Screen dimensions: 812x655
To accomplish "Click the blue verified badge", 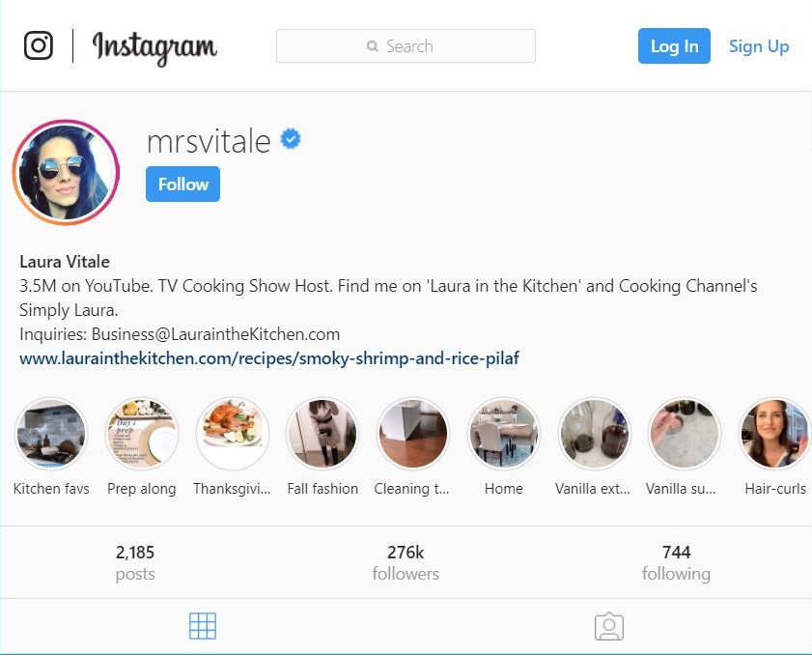I will tap(291, 139).
